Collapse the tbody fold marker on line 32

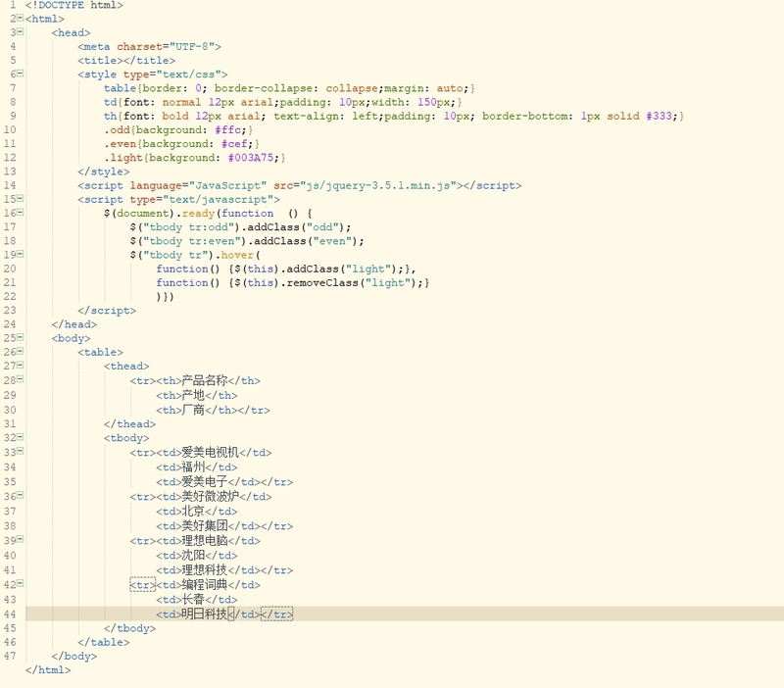coord(20,436)
